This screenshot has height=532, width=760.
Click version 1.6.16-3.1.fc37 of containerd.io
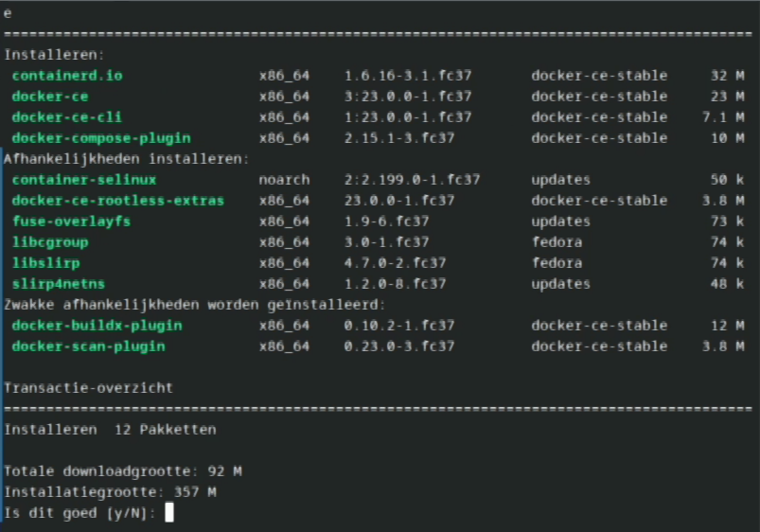408,76
